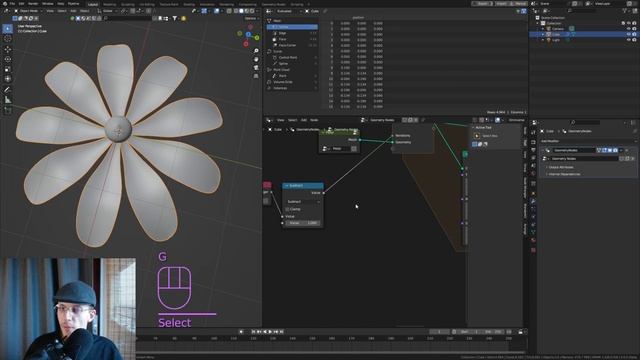The height and width of the screenshot is (360, 640).
Task: Click the red X axis on navigation gizmo
Action: [x=246, y=44]
